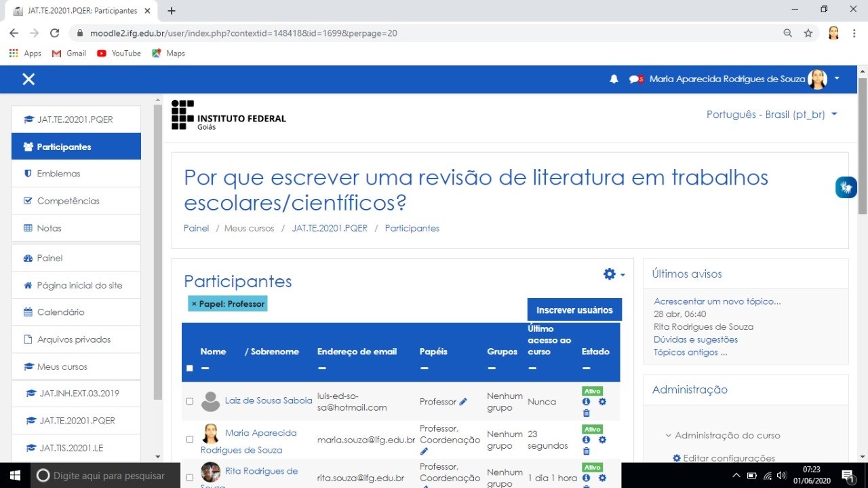Click Maria Aparecida's profile avatar in header
868x488 pixels.
tap(818, 79)
